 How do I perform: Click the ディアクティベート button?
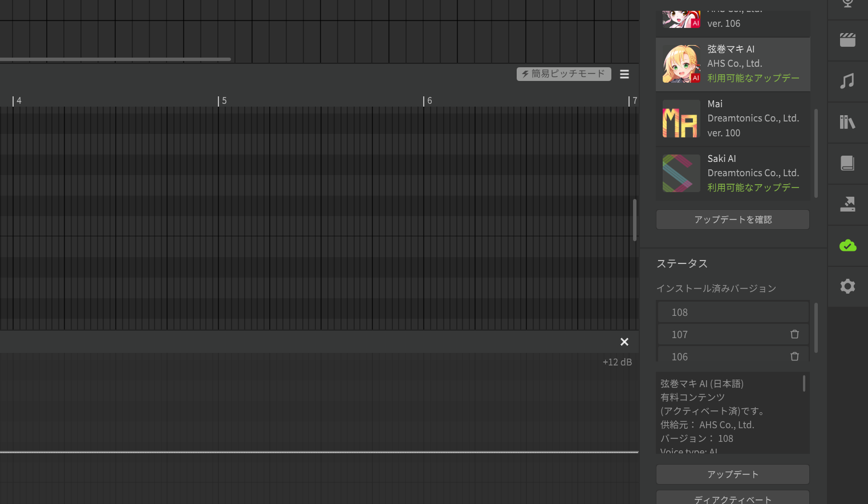coord(733,498)
